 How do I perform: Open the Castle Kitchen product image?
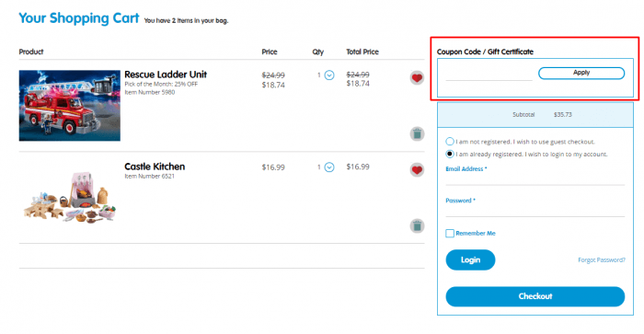[69, 197]
